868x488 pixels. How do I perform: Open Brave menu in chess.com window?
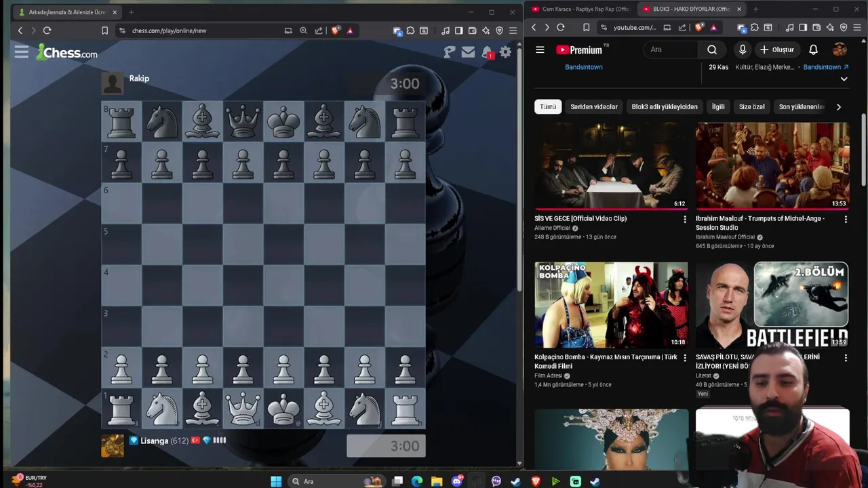tap(513, 30)
